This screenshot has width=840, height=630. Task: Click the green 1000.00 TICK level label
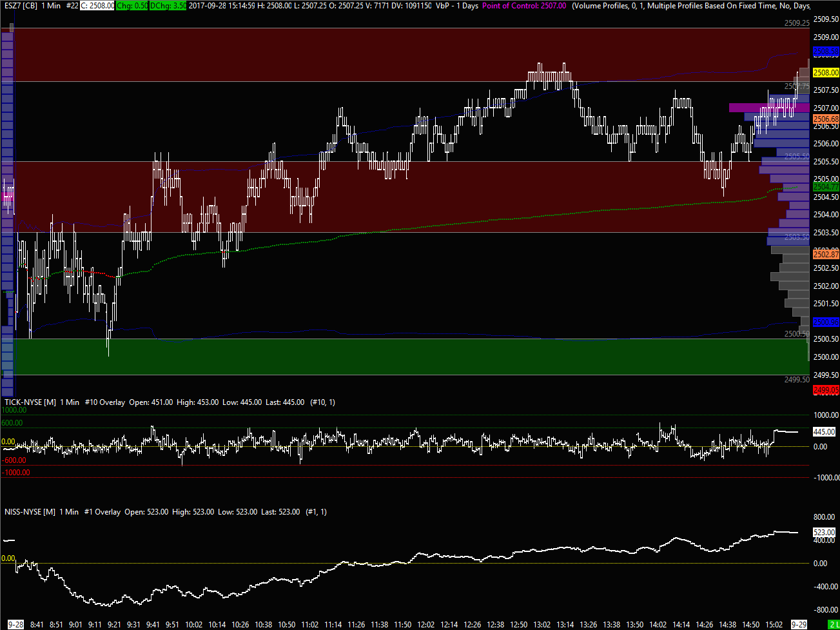14,410
